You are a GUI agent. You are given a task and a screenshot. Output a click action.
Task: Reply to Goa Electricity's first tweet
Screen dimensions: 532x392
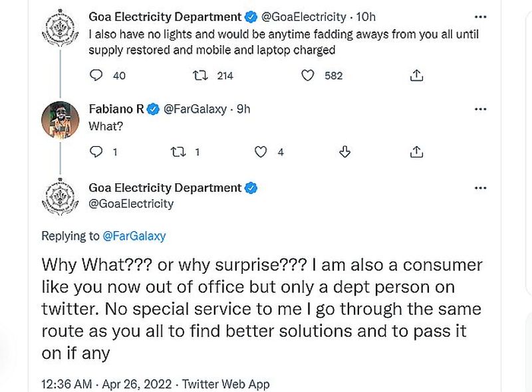click(x=96, y=76)
